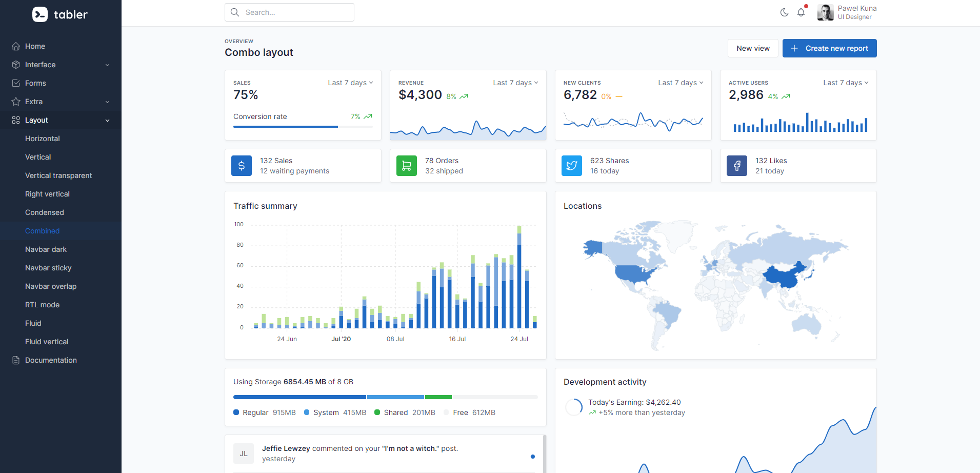This screenshot has height=473, width=980.
Task: Click the New Clients 0% dash icon
Action: pyautogui.click(x=619, y=96)
